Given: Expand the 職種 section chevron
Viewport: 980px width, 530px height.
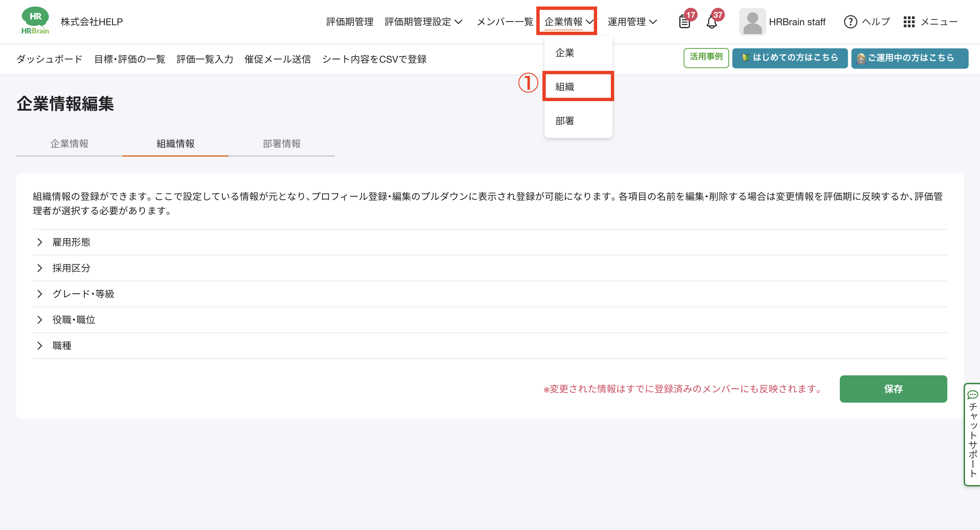Looking at the screenshot, I should [x=39, y=346].
